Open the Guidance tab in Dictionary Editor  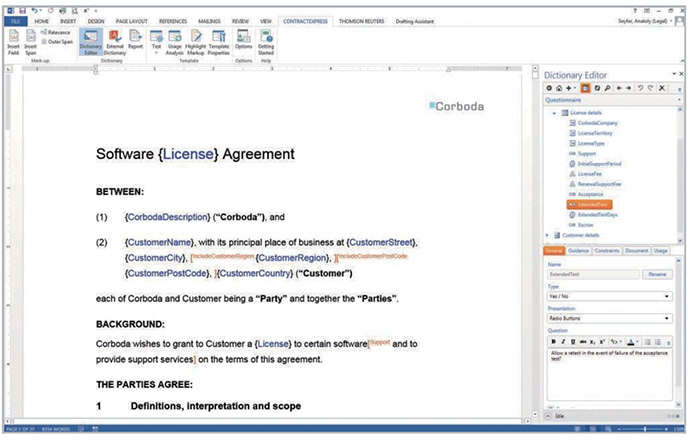[x=578, y=251]
